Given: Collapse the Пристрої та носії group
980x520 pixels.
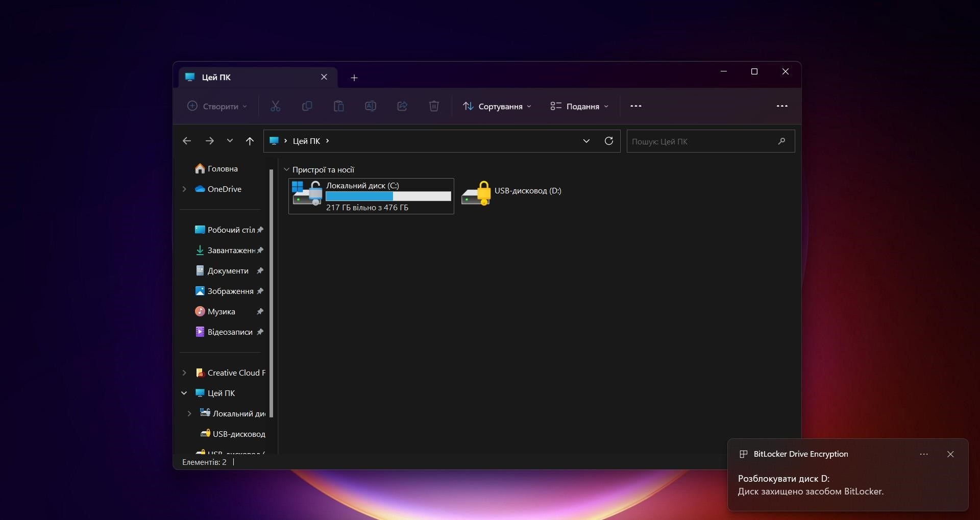Looking at the screenshot, I should 286,169.
